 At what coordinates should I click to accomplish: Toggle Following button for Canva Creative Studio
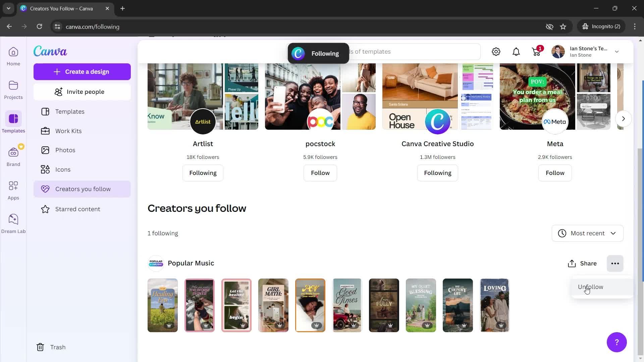tap(437, 173)
